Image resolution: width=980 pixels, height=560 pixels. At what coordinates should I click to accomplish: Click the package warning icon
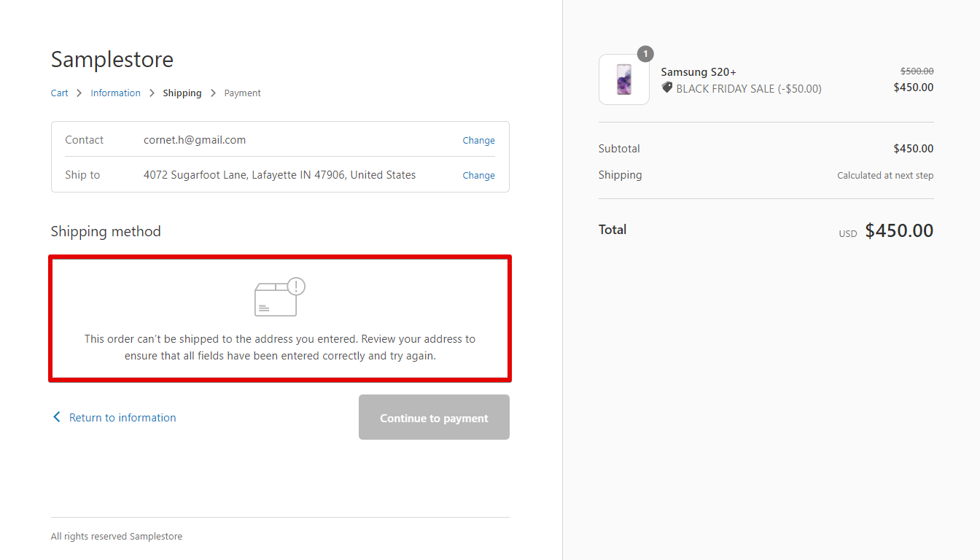click(279, 297)
